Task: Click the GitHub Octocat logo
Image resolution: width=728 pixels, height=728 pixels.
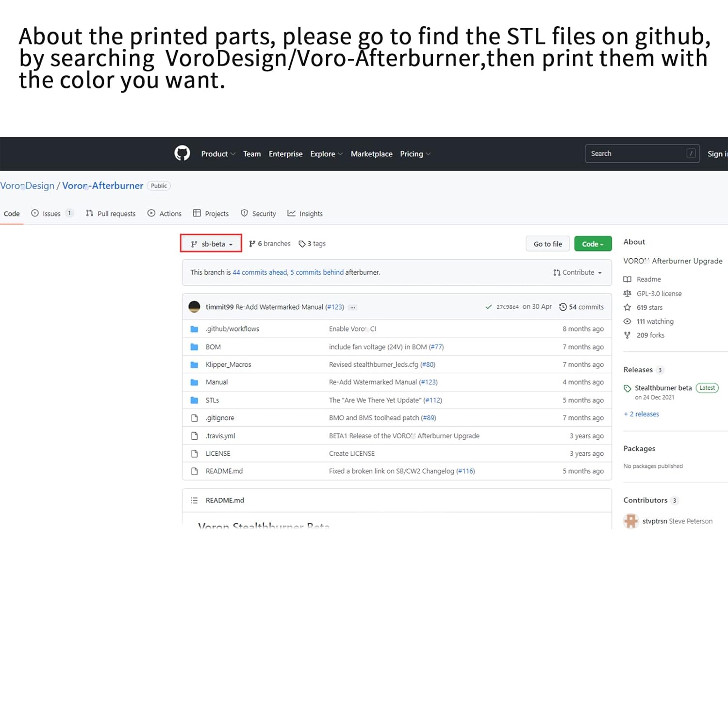Action: (182, 153)
